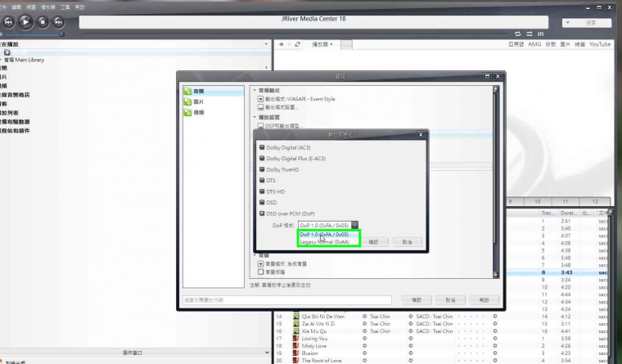Toggle the Dolby TrueHD checkbox
This screenshot has height=364, width=622.
[x=262, y=169]
